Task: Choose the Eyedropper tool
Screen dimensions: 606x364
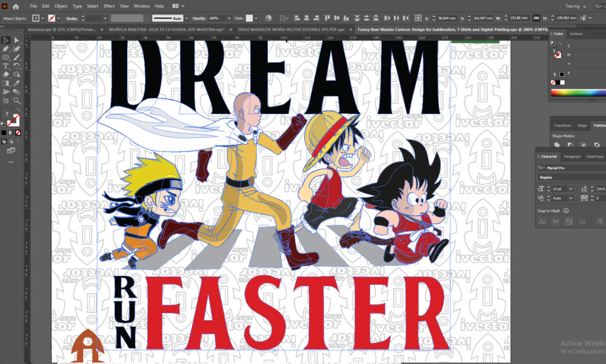Action: point(16,83)
